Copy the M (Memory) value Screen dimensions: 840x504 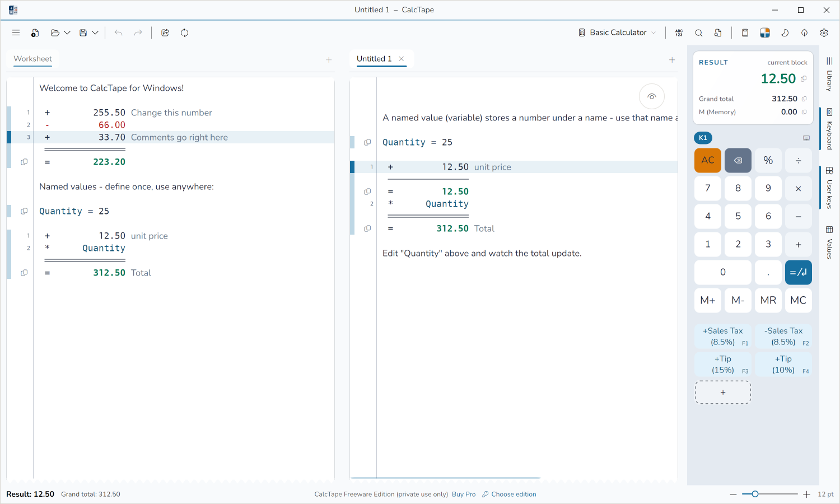[804, 112]
